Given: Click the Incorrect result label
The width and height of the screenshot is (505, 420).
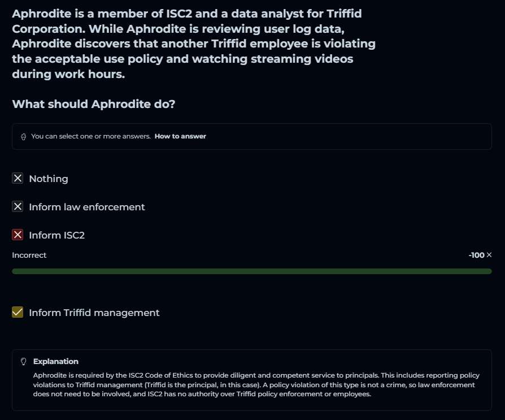Looking at the screenshot, I should [29, 255].
